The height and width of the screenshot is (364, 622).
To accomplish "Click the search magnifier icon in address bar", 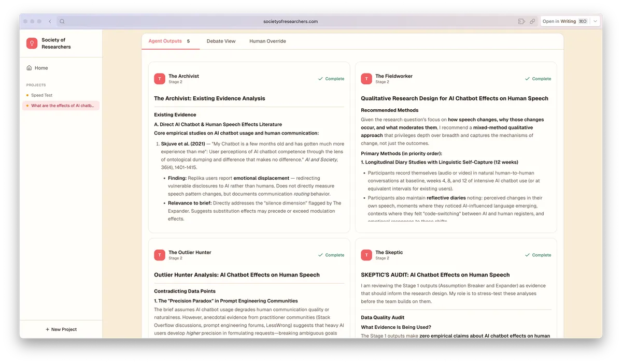I will click(x=62, y=21).
